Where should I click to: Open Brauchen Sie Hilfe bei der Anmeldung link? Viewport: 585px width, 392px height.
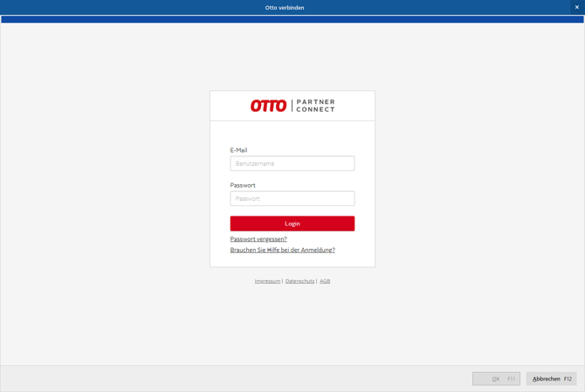[282, 250]
